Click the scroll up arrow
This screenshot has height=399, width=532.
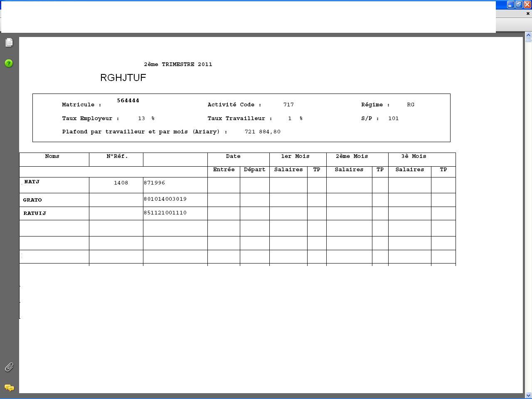click(528, 35)
